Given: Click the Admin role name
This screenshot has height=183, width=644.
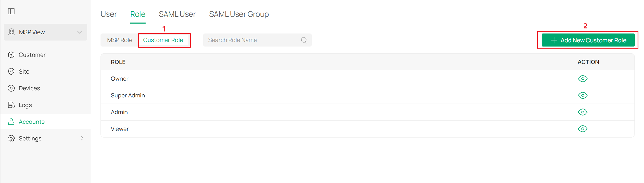Looking at the screenshot, I should pos(119,112).
